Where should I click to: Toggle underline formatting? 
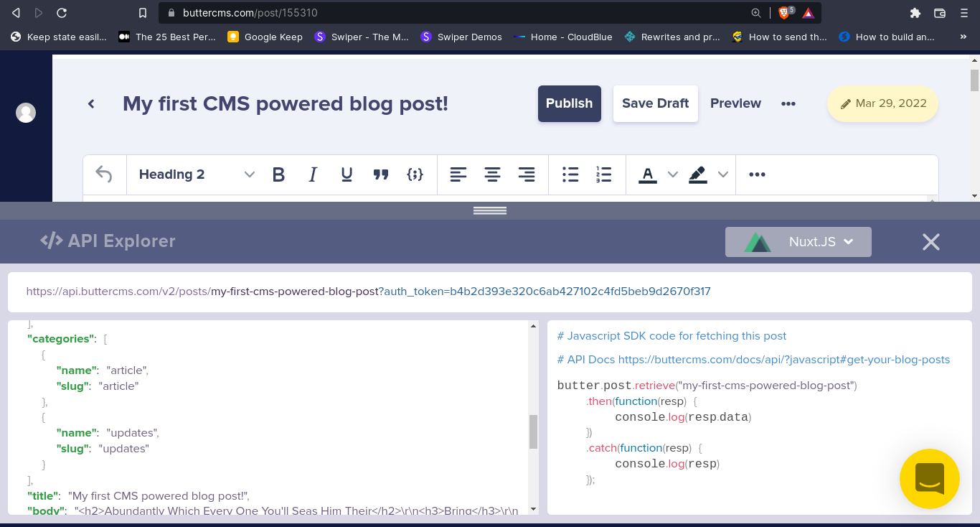[x=347, y=174]
